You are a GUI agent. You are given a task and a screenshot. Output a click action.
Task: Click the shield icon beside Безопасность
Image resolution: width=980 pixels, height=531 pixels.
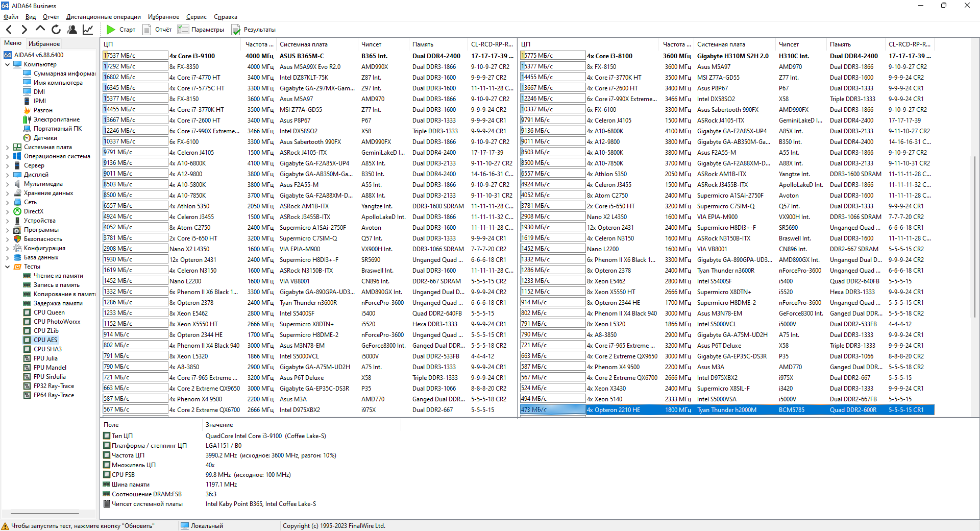pyautogui.click(x=17, y=239)
